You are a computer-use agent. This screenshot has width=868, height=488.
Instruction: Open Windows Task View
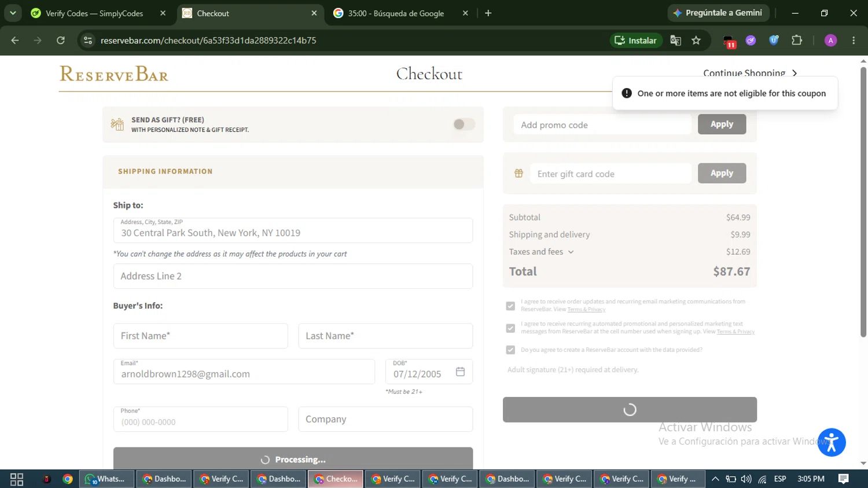pyautogui.click(x=17, y=479)
